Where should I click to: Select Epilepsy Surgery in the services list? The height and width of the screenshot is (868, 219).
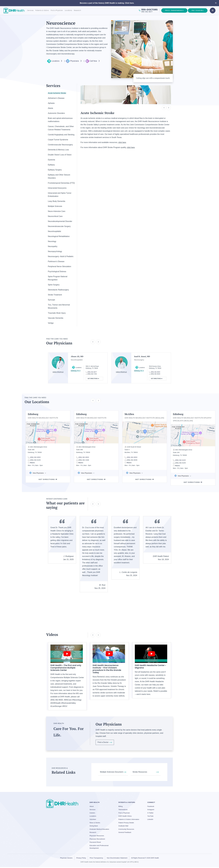pos(55,170)
